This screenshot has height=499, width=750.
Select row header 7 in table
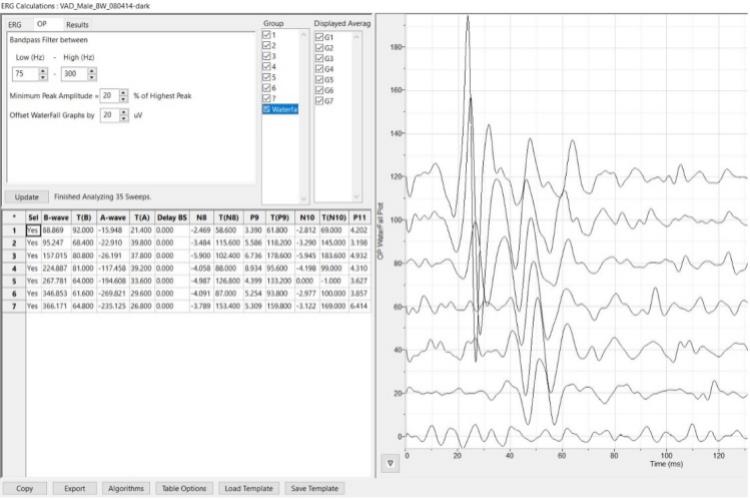[x=14, y=306]
